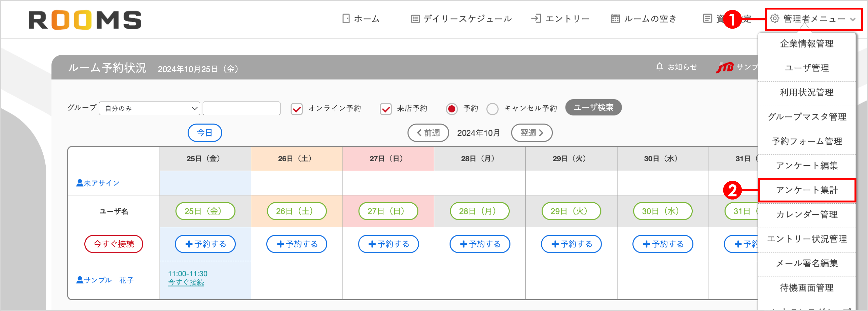Select the キャンセル予約 radio button
The image size is (868, 311).
(492, 109)
